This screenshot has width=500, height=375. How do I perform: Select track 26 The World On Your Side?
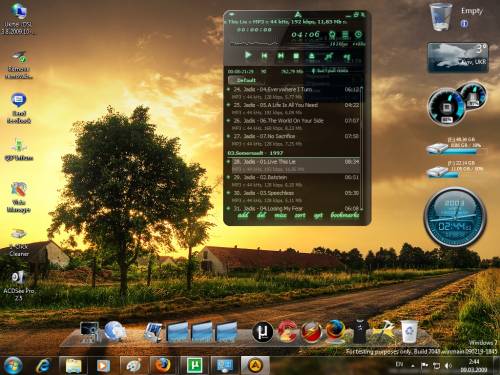click(294, 124)
